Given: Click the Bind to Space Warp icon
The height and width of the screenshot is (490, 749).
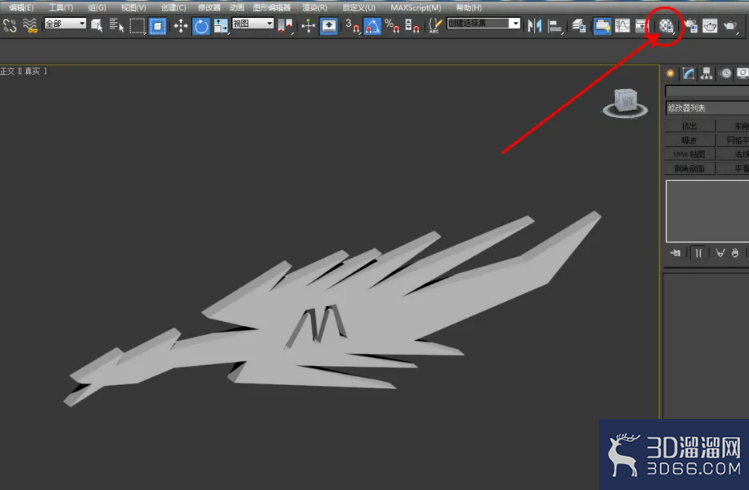Looking at the screenshot, I should [30, 25].
